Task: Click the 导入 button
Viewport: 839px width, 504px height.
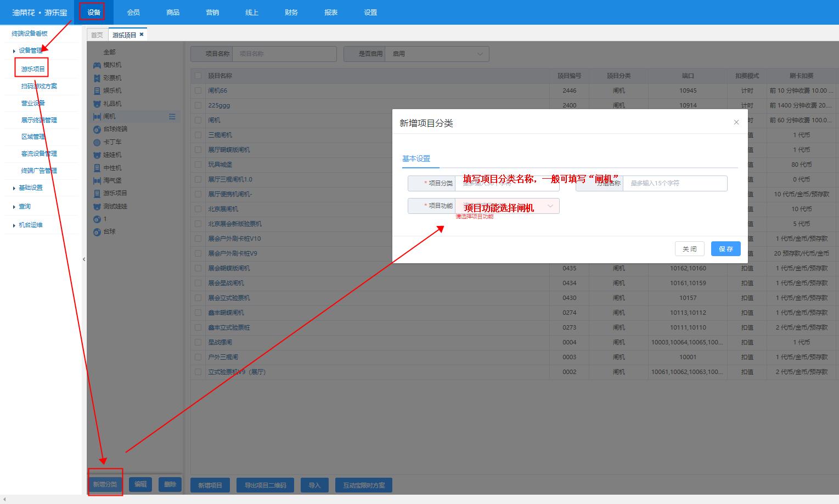Action: 314,485
